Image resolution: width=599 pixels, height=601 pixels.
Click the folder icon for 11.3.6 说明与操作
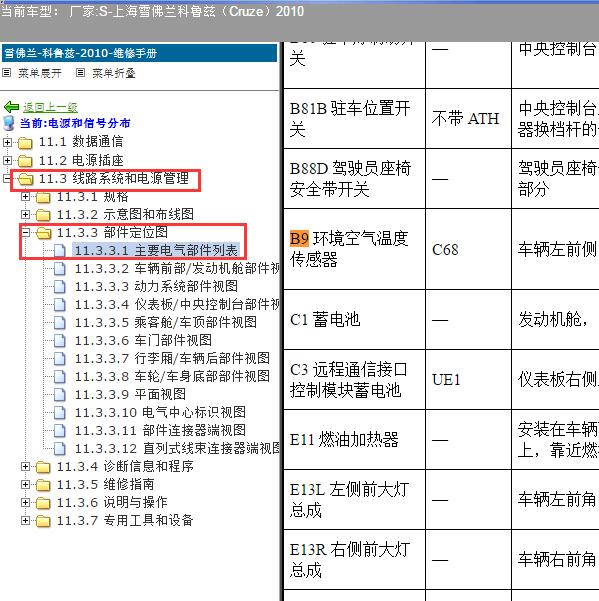(43, 503)
